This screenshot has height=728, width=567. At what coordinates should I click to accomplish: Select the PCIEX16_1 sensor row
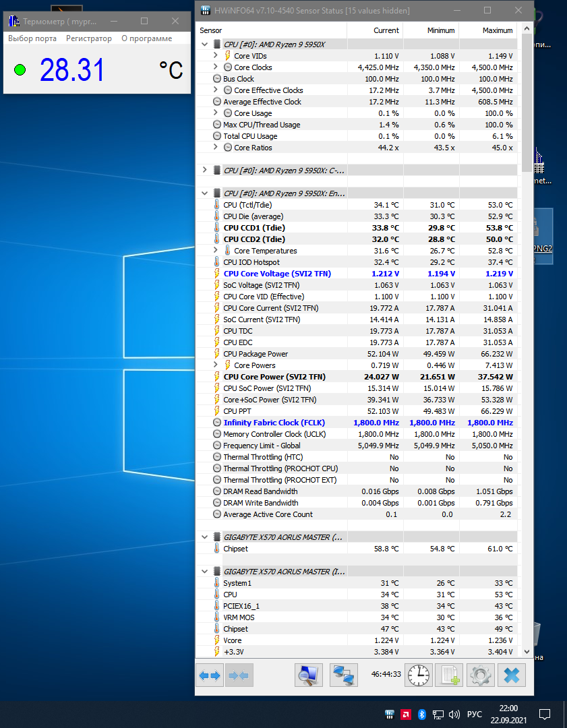click(x=357, y=606)
